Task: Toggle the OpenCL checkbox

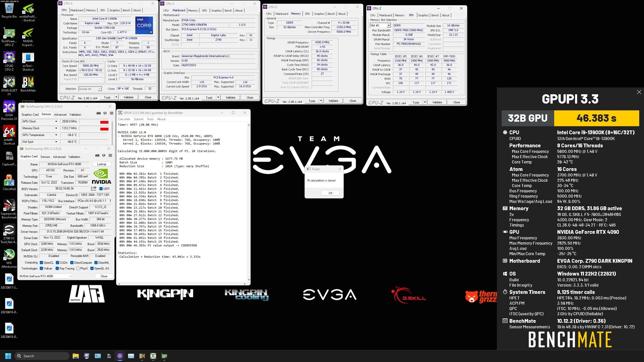Action: pos(42,263)
